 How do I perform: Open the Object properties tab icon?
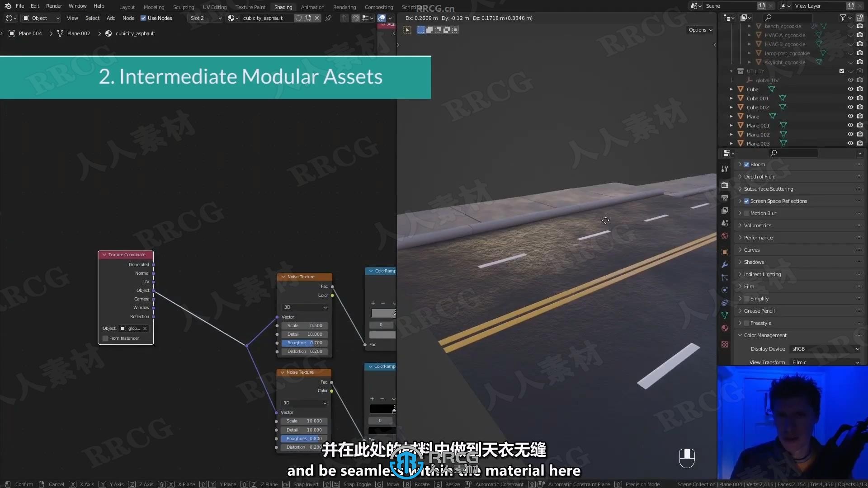click(x=725, y=252)
